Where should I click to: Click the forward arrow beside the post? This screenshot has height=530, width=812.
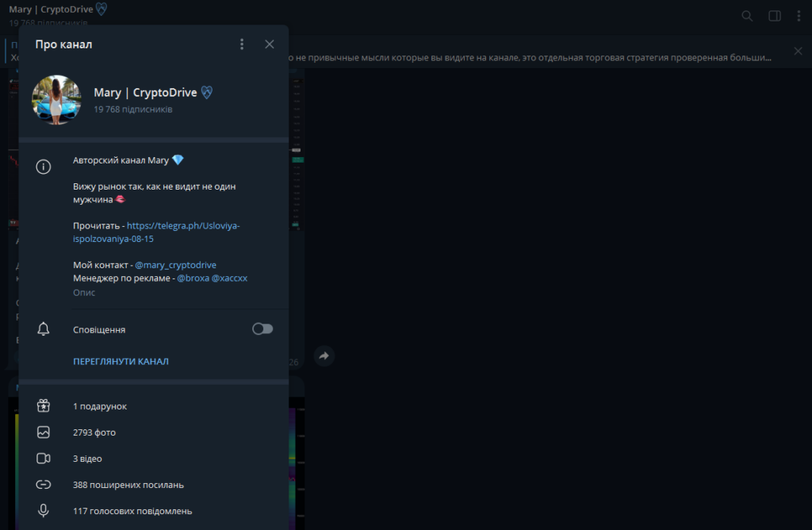(x=324, y=356)
